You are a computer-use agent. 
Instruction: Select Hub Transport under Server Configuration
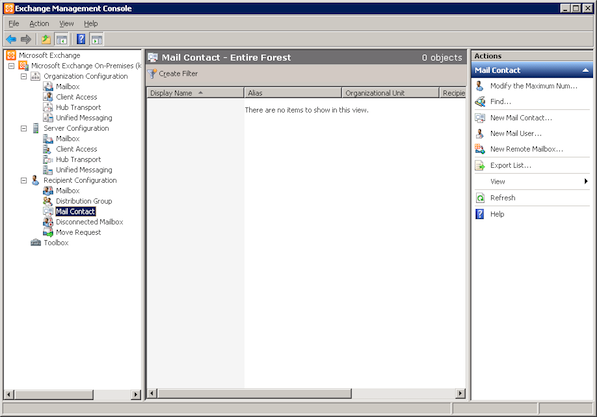click(78, 160)
